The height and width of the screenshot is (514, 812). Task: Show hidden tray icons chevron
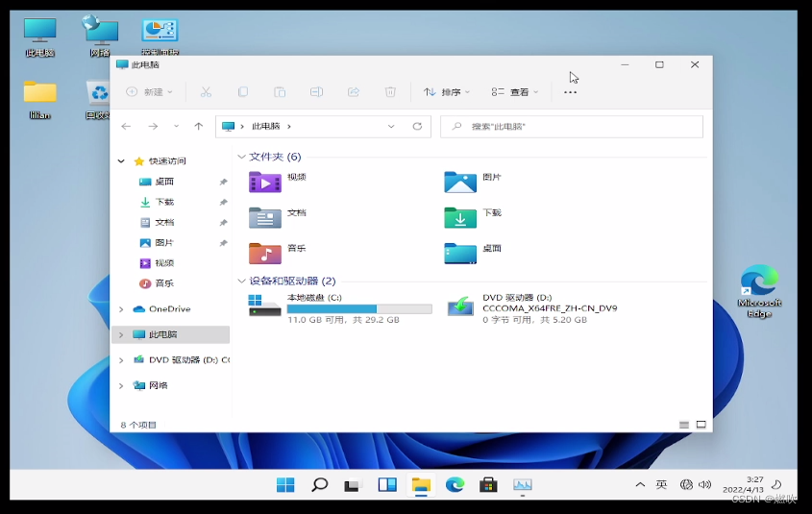[640, 485]
